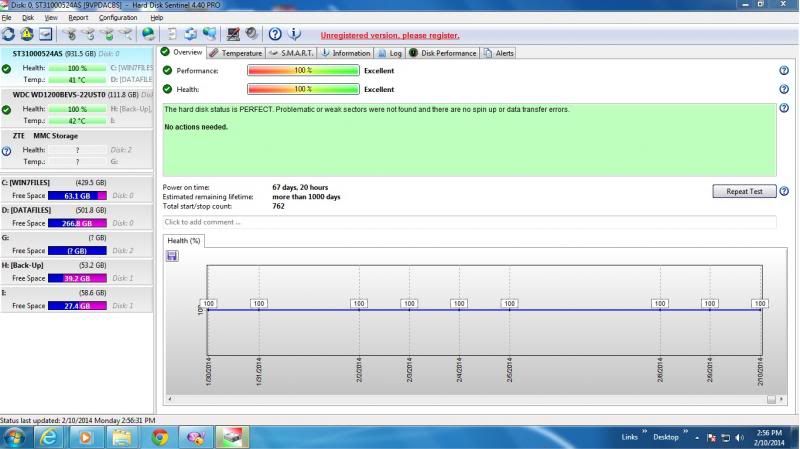Screen dimensions: 800x449
Task: Click the 'Click to add comment' field
Action: (469, 221)
